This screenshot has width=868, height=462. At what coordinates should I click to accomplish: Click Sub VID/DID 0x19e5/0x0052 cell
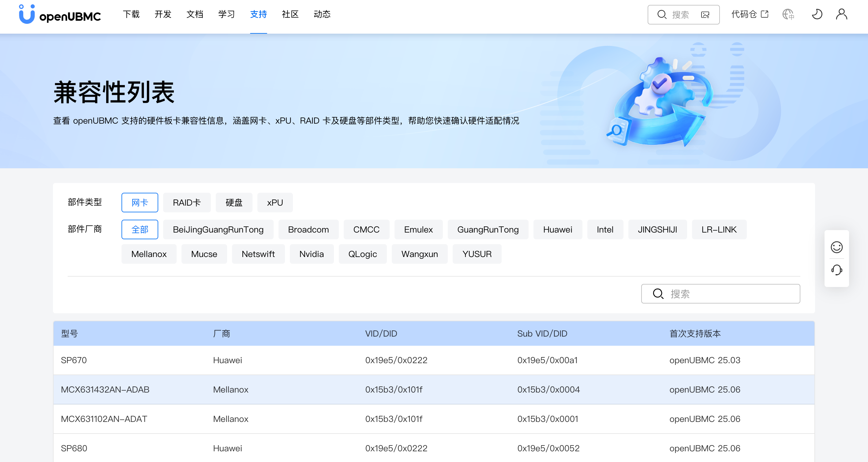[548, 448]
